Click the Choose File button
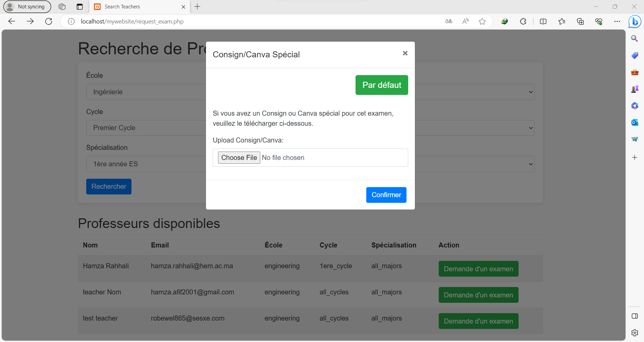Viewport: 644px width, 342px height. 239,158
